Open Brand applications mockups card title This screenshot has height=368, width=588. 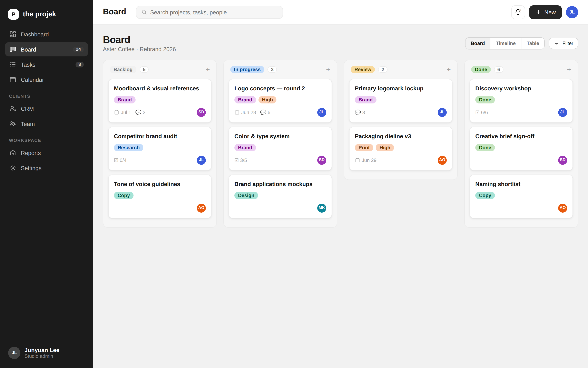point(273,184)
